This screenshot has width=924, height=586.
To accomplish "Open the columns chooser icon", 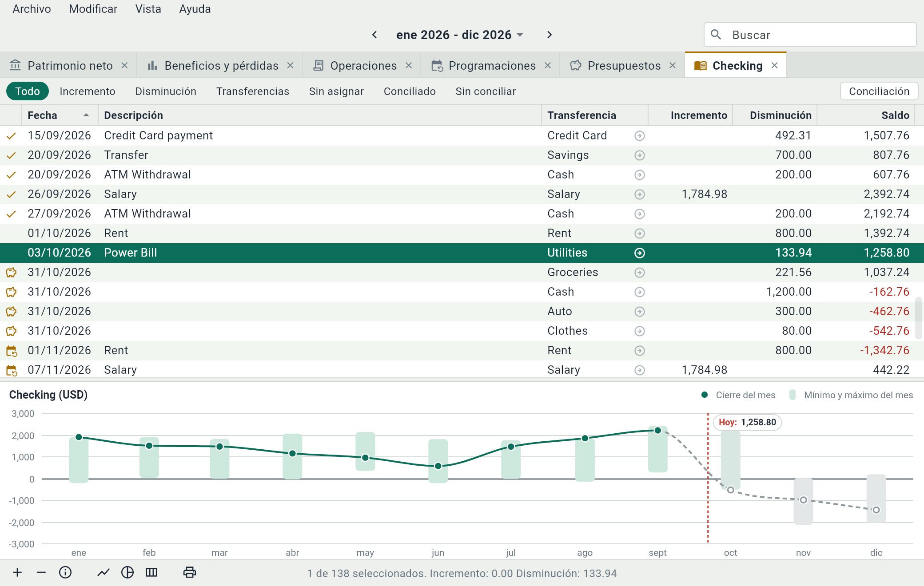I will point(151,573).
